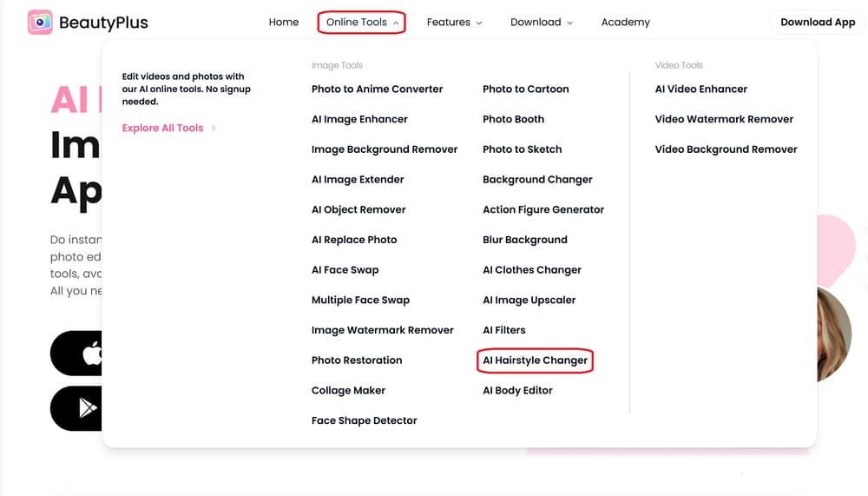Click the arrow next to Explore All Tools
This screenshot has height=496, width=868.
214,128
